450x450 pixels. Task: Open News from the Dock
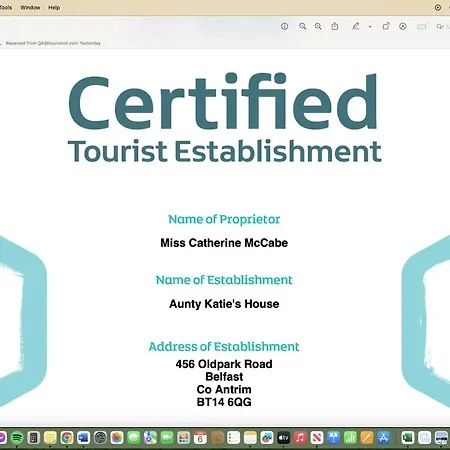point(317,437)
